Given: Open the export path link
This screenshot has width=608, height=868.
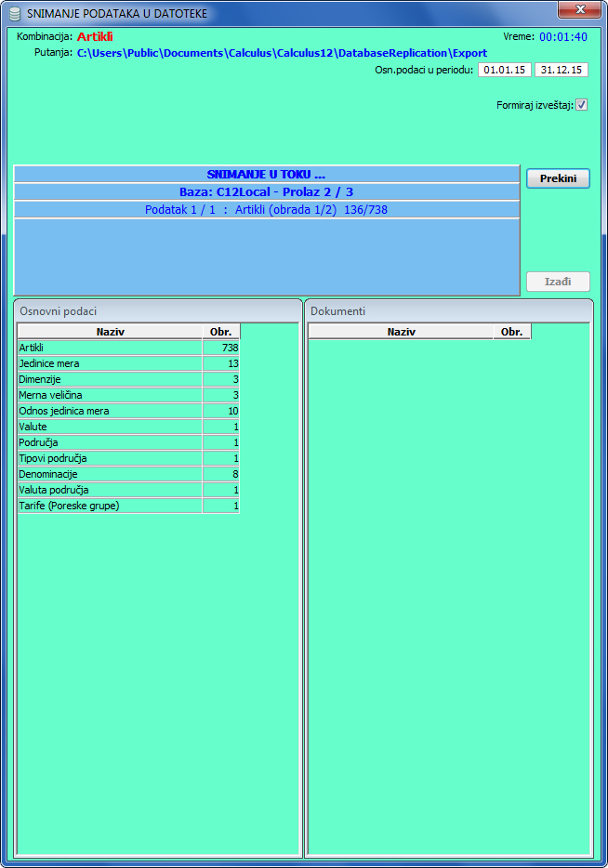Looking at the screenshot, I should click(x=282, y=53).
